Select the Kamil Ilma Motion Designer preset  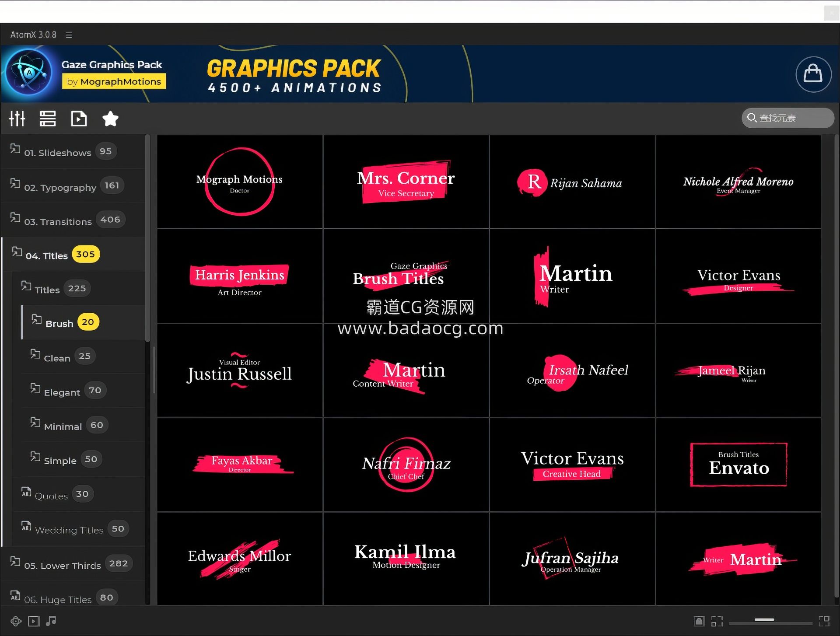coord(406,559)
